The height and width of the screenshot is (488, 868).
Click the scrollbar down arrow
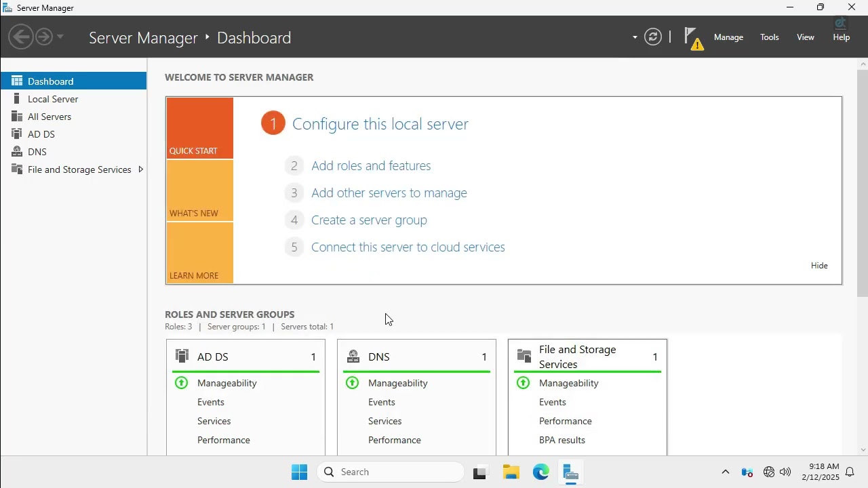tap(863, 450)
